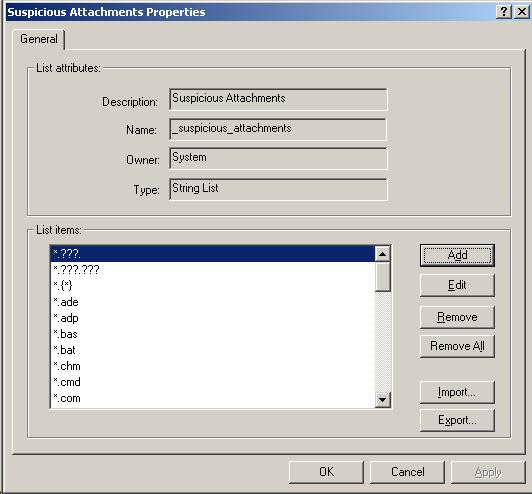Image resolution: width=532 pixels, height=494 pixels.
Task: Click the list scrollbar thumb
Action: point(382,277)
